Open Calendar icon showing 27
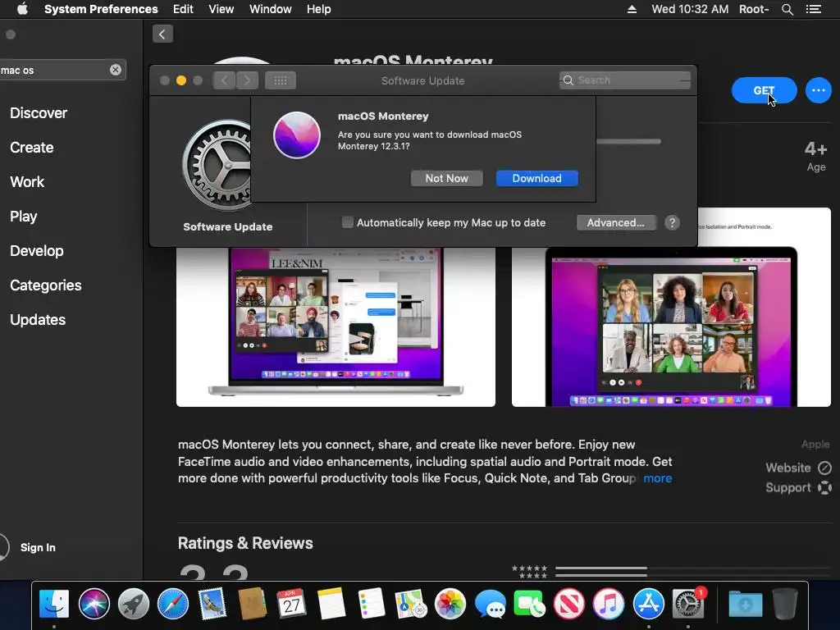The width and height of the screenshot is (840, 630). pyautogui.click(x=291, y=603)
